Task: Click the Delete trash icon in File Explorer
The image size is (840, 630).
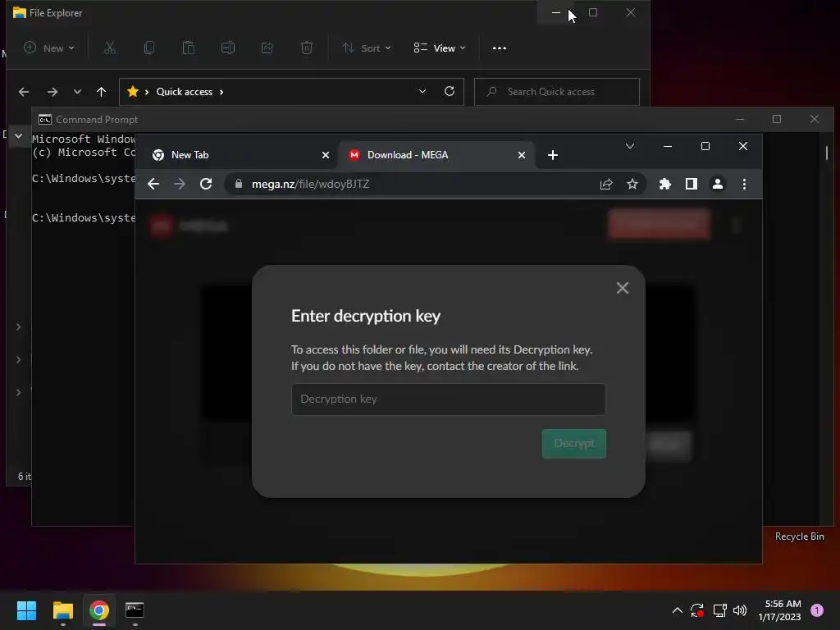Action: (x=307, y=48)
